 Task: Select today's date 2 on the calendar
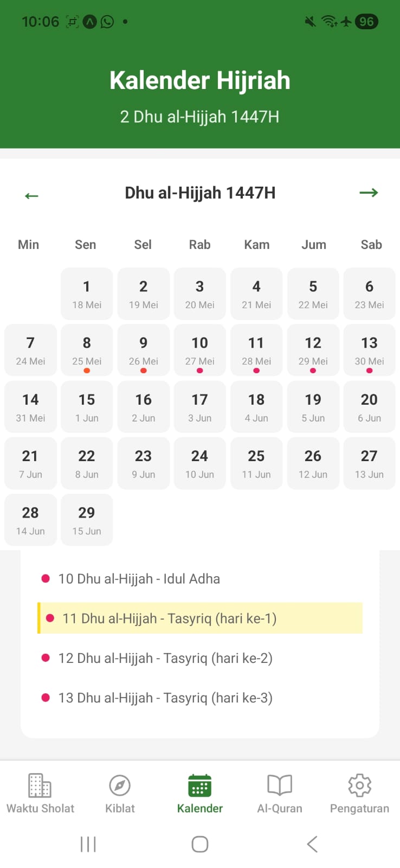pos(143,293)
